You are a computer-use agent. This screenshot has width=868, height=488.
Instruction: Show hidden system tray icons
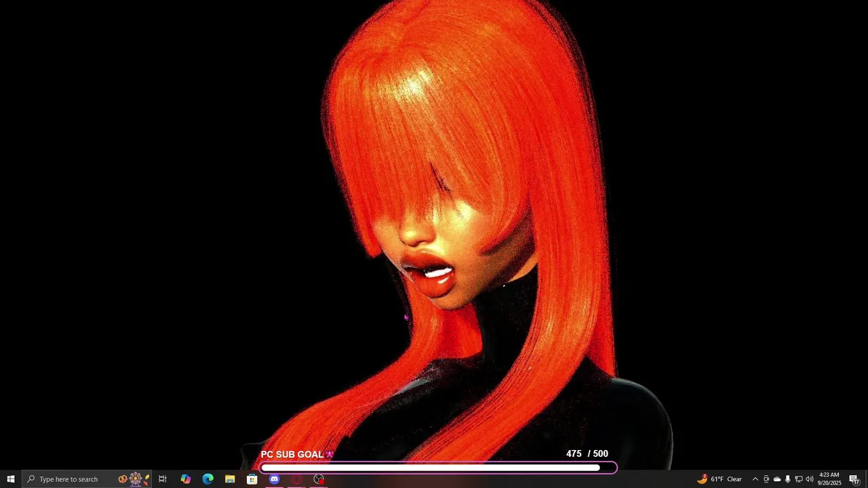755,479
